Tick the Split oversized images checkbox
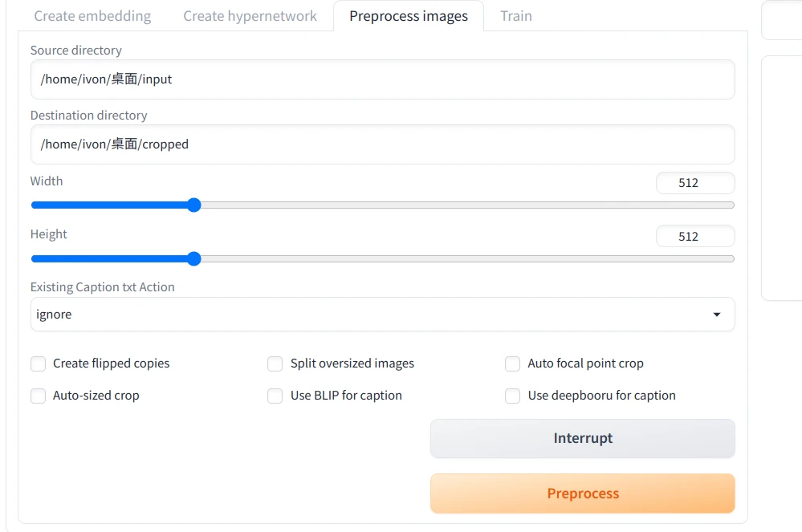 (275, 364)
